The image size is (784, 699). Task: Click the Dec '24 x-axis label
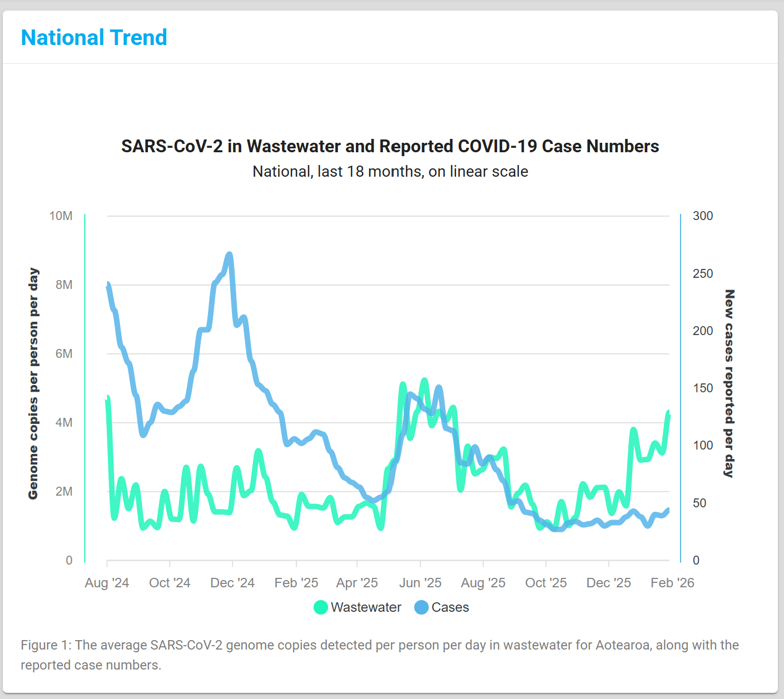tap(232, 583)
